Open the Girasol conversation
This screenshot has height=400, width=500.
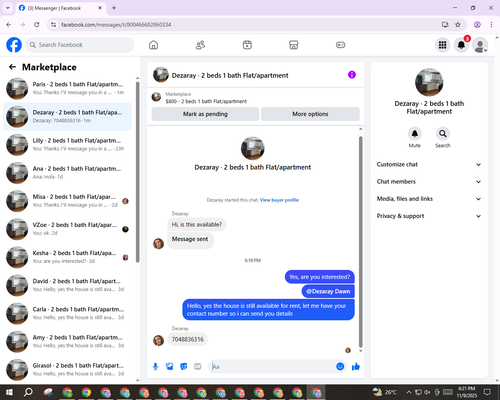pyautogui.click(x=67, y=370)
